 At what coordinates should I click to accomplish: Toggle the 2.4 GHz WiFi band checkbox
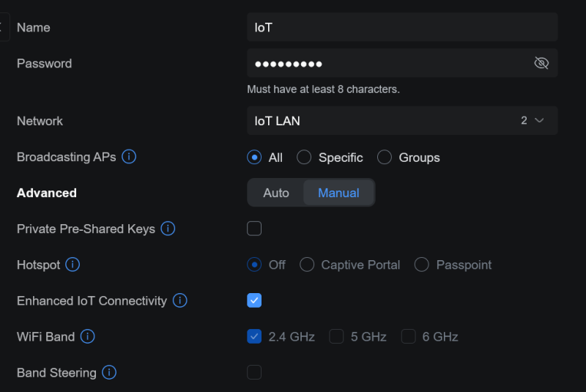tap(254, 336)
